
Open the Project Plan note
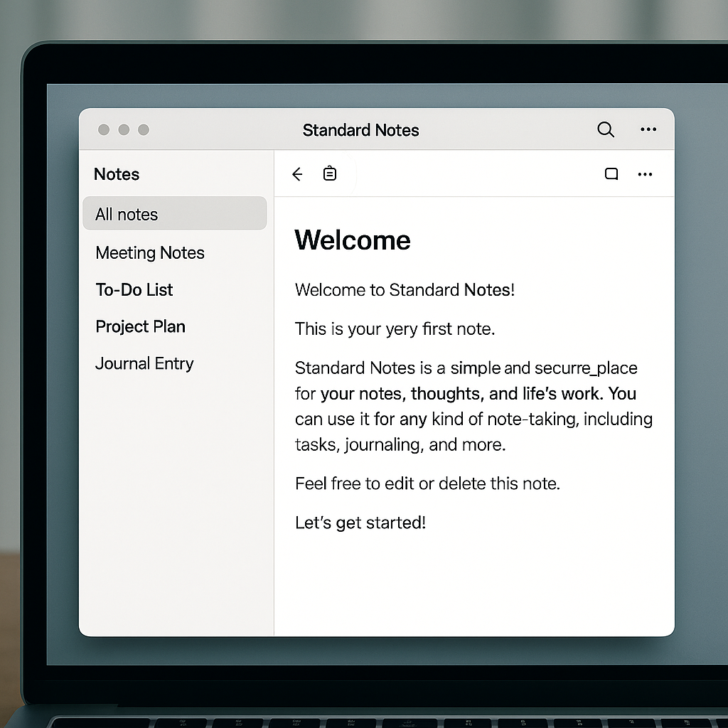click(x=140, y=327)
